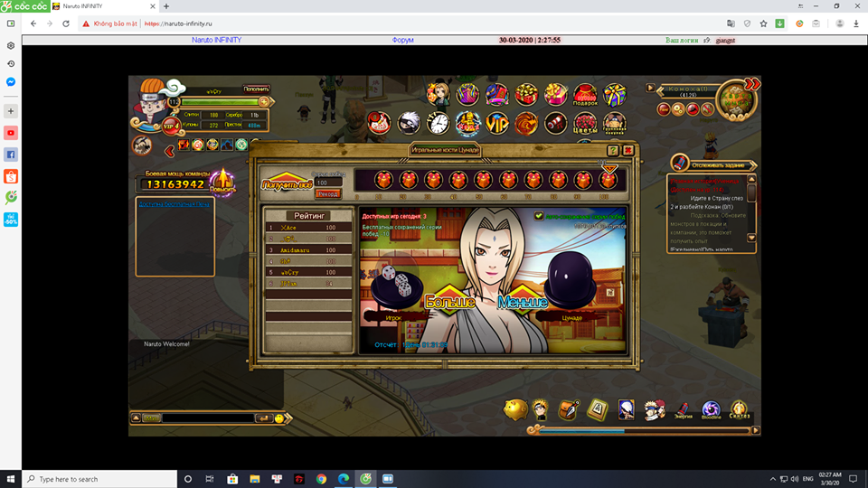Click the quest panel scrollbar thumb

tap(751, 192)
